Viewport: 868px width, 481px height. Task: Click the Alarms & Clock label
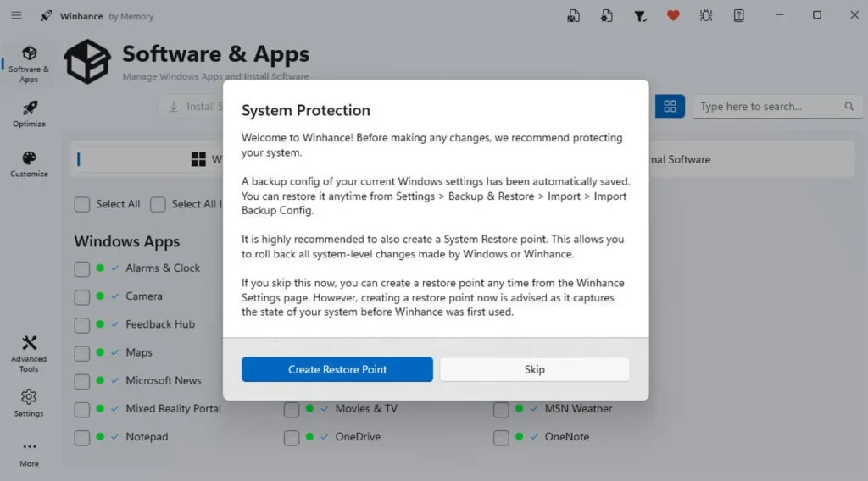(163, 268)
